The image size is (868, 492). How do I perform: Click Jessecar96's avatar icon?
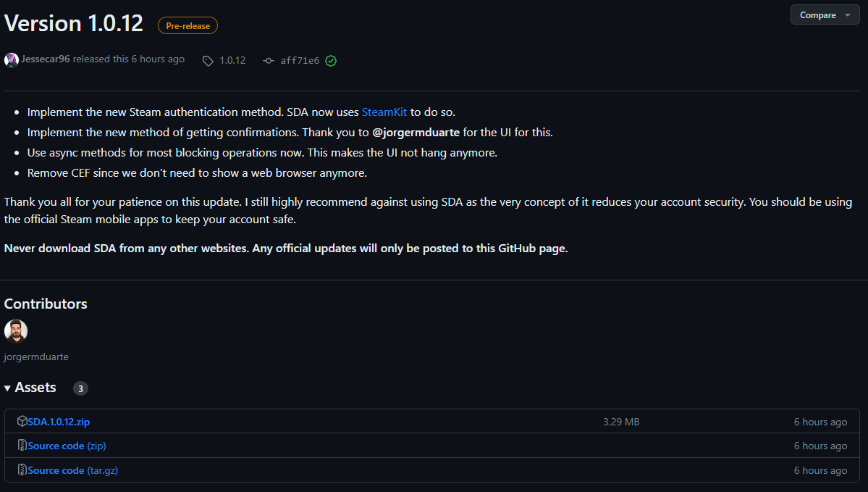click(x=11, y=60)
